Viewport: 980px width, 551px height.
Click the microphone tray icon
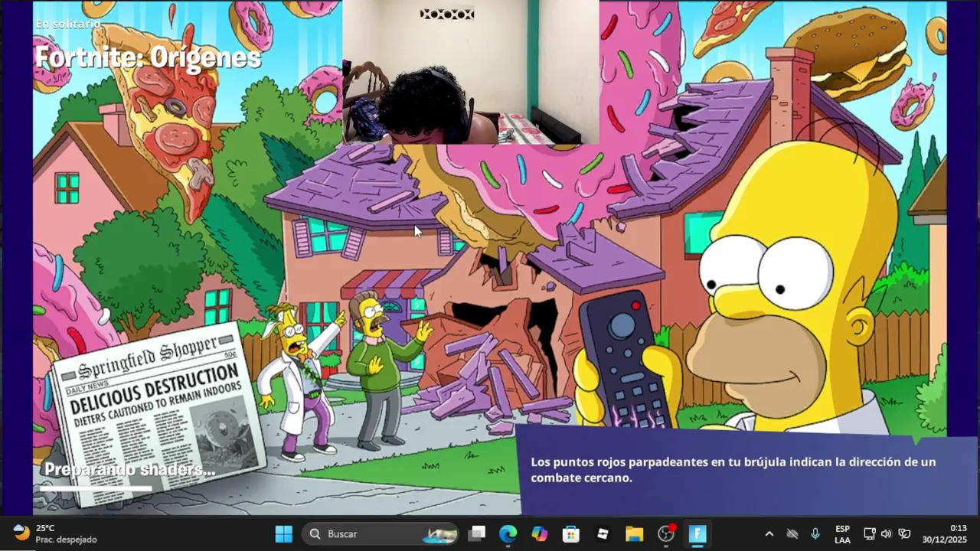pyautogui.click(x=815, y=534)
